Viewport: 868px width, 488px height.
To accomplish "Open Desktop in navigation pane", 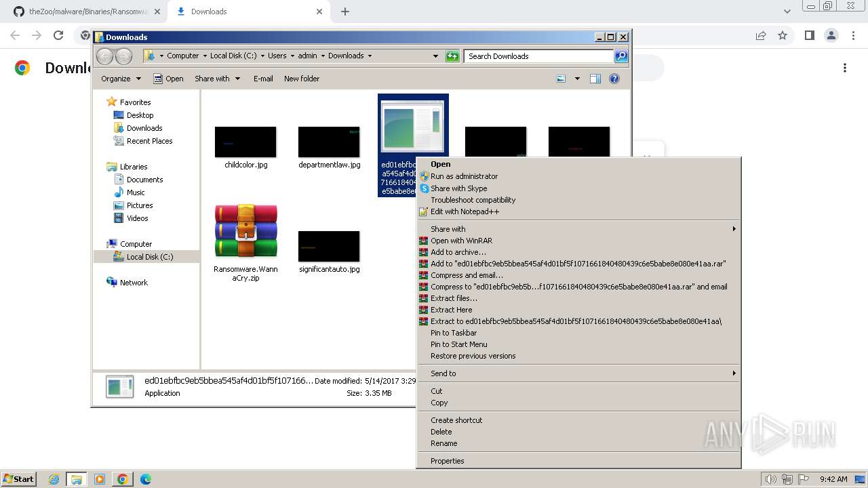I will (x=140, y=115).
